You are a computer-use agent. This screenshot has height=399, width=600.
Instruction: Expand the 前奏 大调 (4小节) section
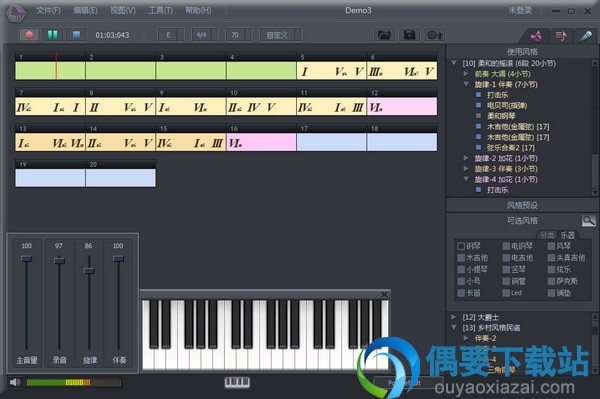(466, 73)
